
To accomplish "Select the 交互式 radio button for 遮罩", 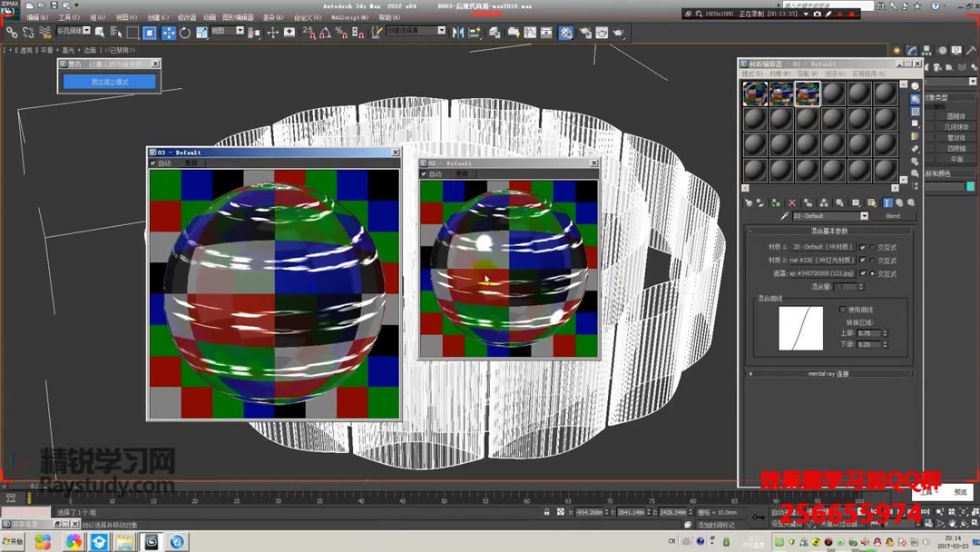I will click(873, 273).
